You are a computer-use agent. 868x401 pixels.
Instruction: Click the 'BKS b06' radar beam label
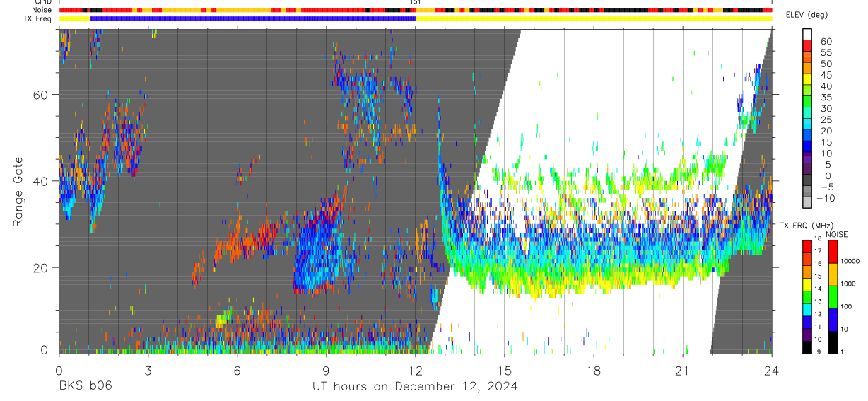[85, 386]
